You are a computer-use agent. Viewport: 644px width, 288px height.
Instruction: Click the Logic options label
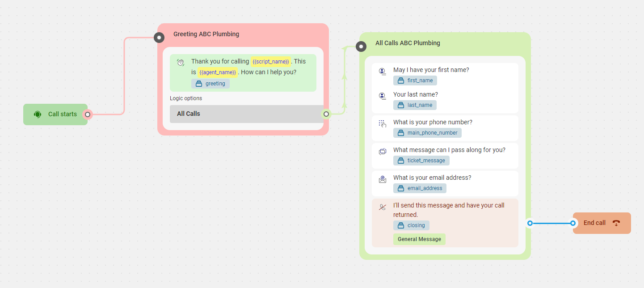(x=186, y=98)
